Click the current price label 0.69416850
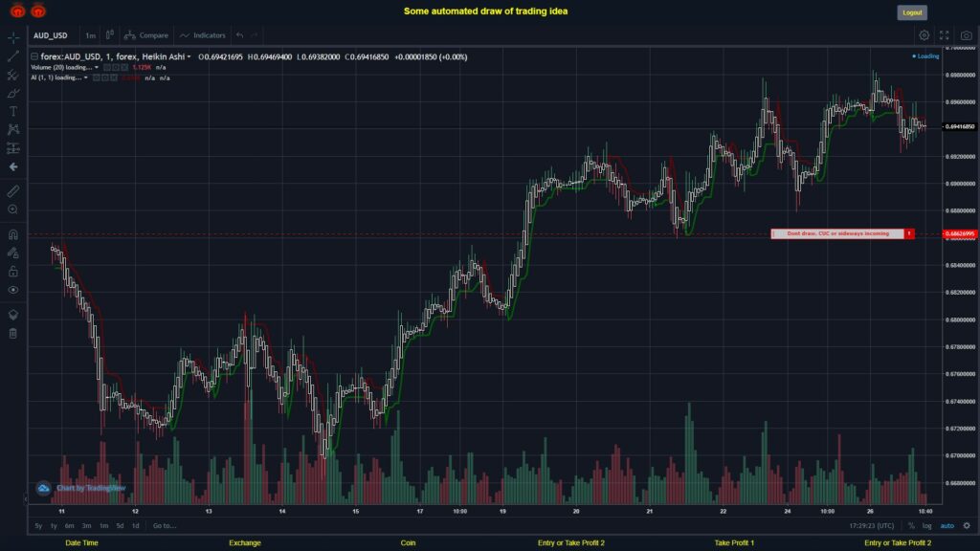This screenshot has height=551, width=980. point(961,127)
